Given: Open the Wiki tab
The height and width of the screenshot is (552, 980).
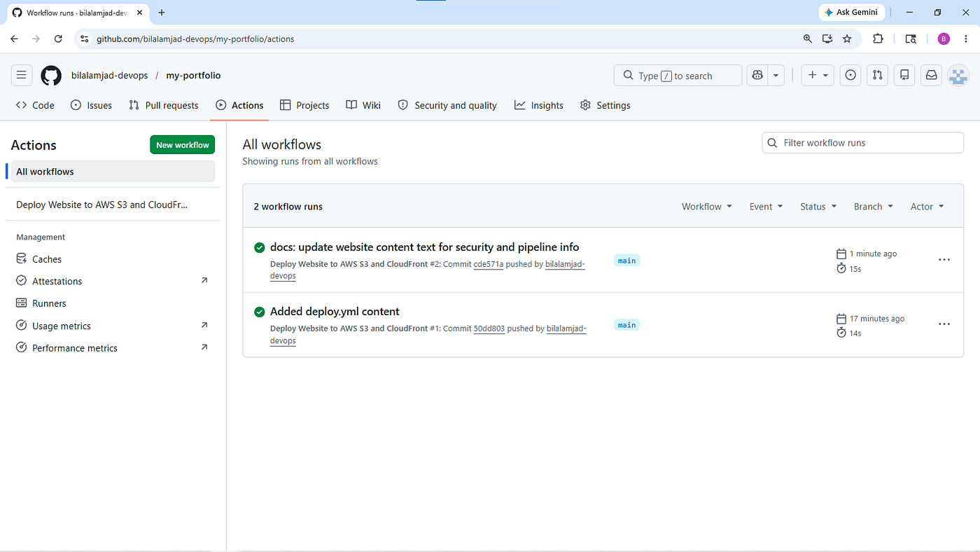Looking at the screenshot, I should point(363,105).
